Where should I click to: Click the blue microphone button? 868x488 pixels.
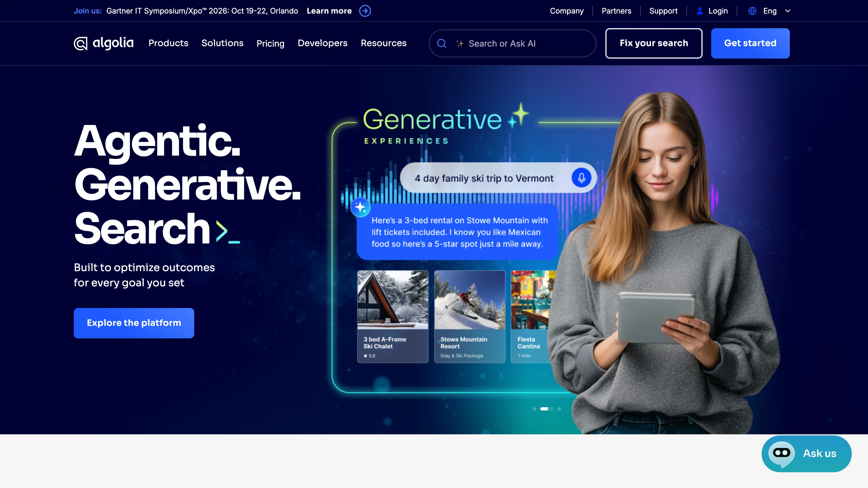click(x=581, y=178)
